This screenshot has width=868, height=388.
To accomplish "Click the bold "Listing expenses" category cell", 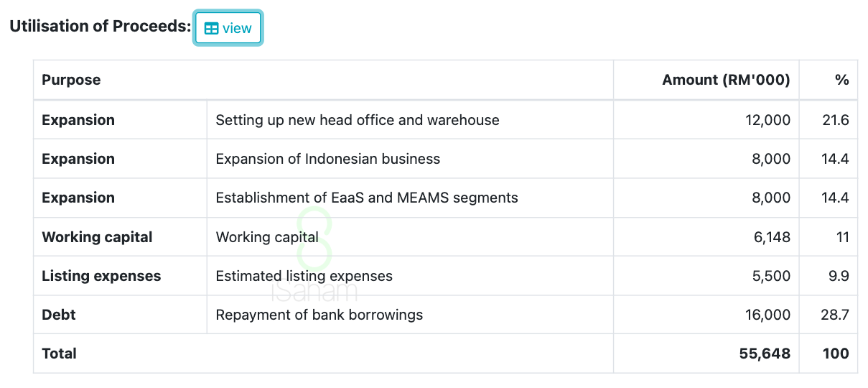I will click(101, 276).
